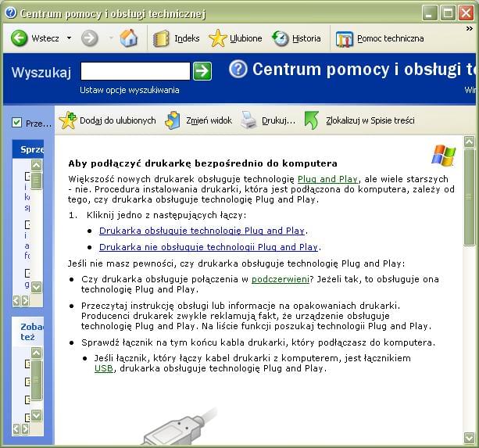The width and height of the screenshot is (479, 448).
Task: Click Dodaj do ulubionych star icon
Action: [67, 120]
